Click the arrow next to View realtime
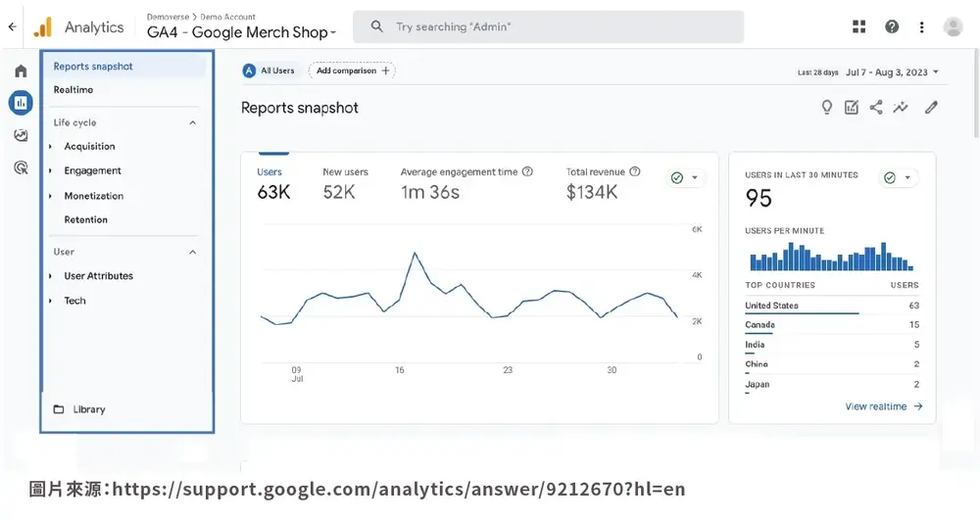 point(918,406)
